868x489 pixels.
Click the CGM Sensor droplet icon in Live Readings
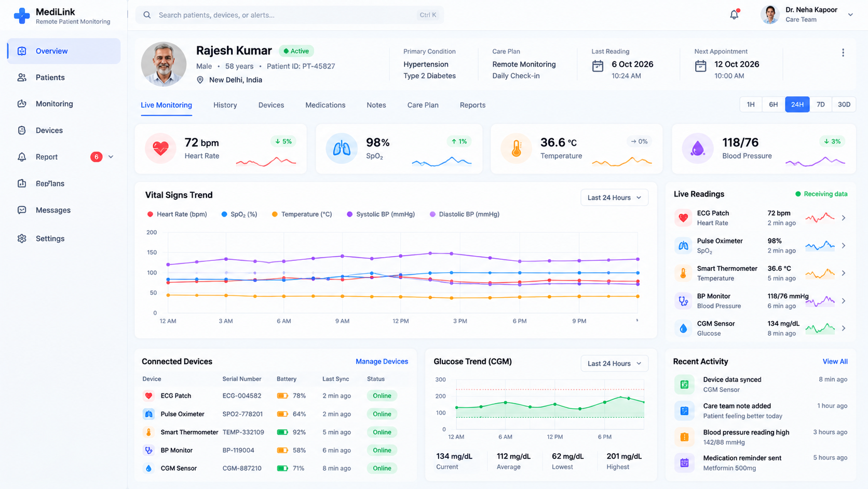point(683,328)
